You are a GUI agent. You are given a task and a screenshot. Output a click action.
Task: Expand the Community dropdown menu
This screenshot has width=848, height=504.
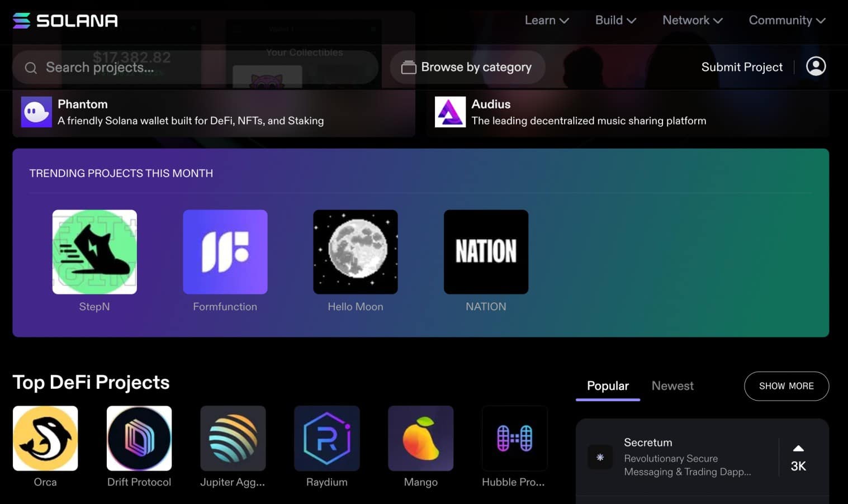[787, 20]
